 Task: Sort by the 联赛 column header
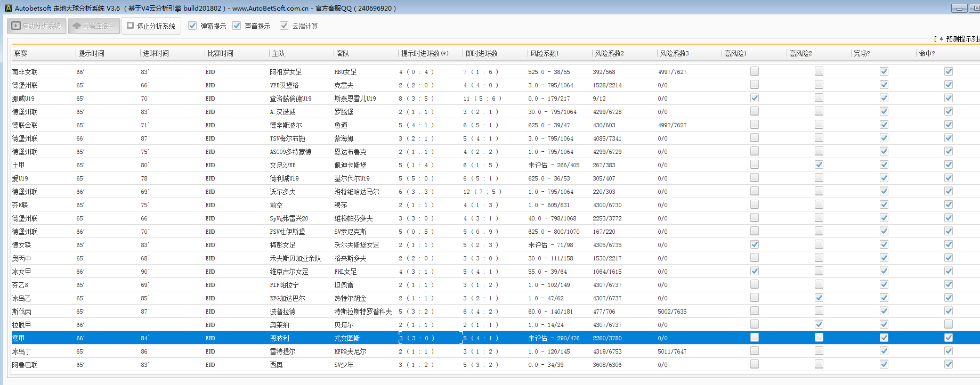(x=21, y=53)
